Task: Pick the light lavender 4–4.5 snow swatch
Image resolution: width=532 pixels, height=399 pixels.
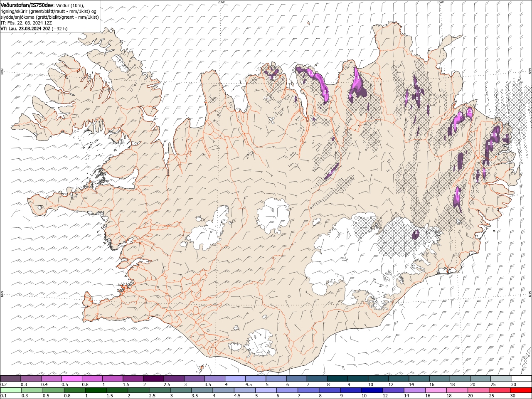Action: 235,379
